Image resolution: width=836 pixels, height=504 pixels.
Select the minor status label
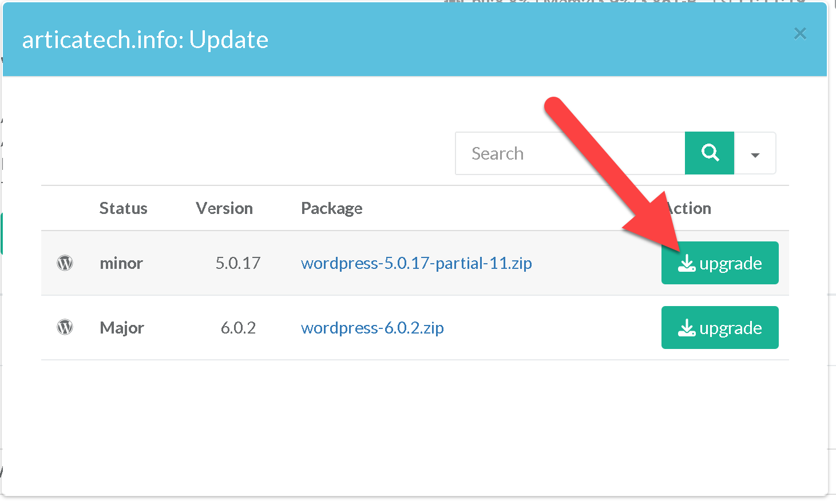pos(121,263)
